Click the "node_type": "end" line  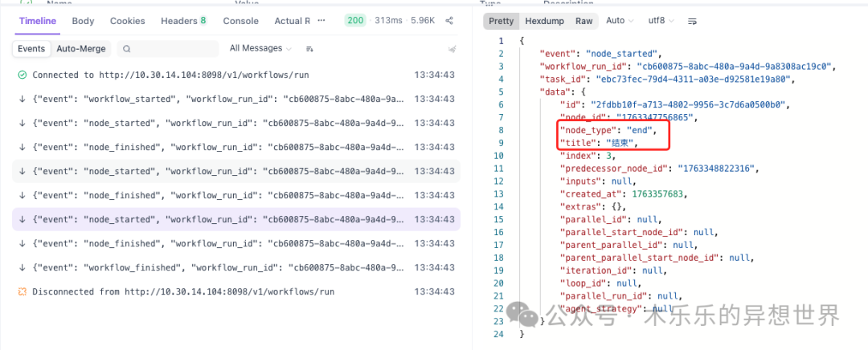point(608,130)
